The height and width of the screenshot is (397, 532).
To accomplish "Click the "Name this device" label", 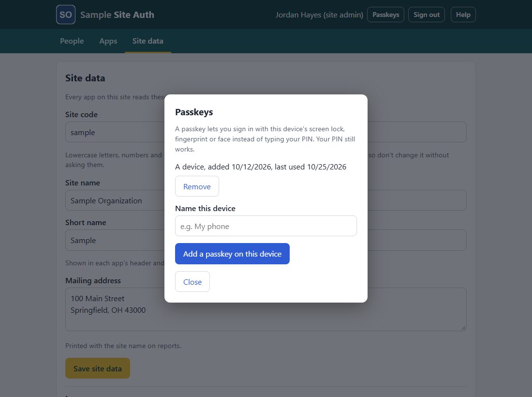I will click(205, 209).
